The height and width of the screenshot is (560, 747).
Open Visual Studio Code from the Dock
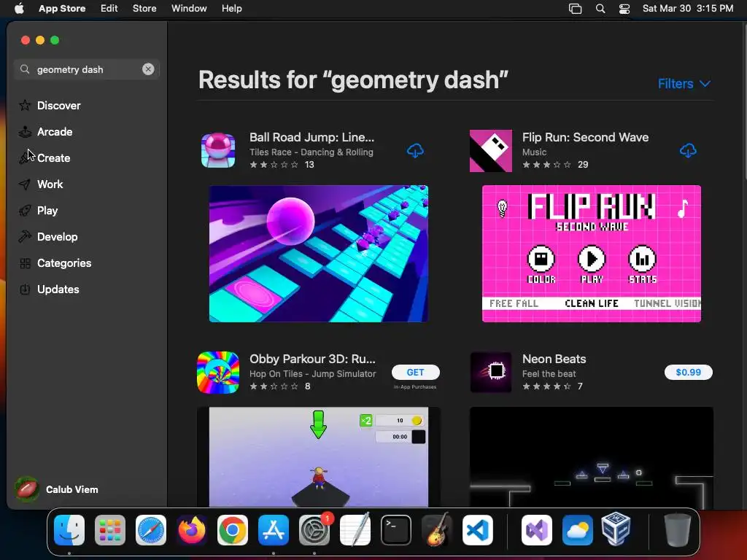pos(478,530)
